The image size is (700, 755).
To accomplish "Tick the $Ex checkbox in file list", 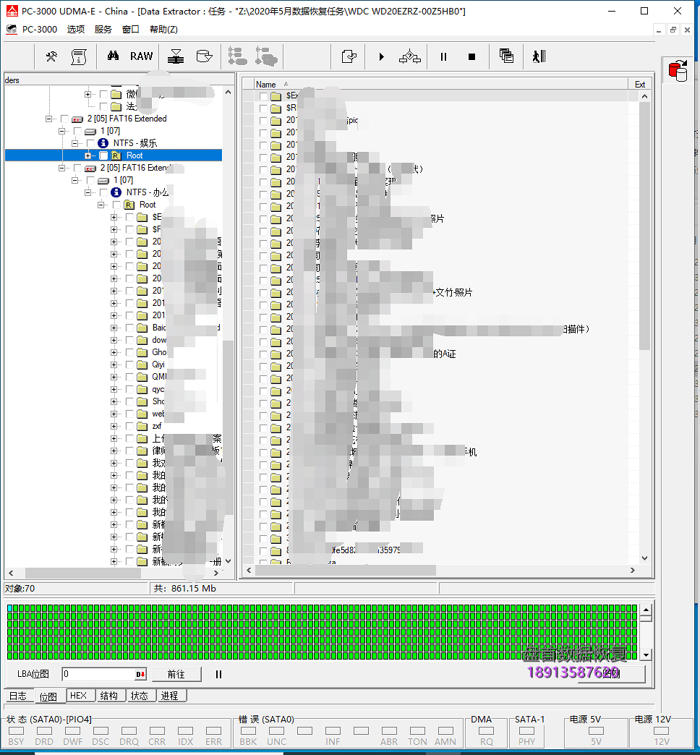I will [262, 96].
